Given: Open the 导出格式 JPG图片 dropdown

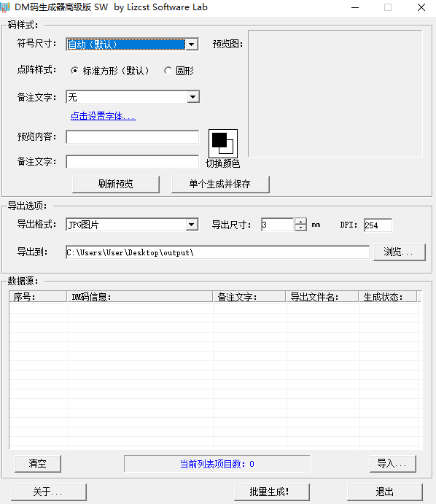Looking at the screenshot, I should 192,225.
